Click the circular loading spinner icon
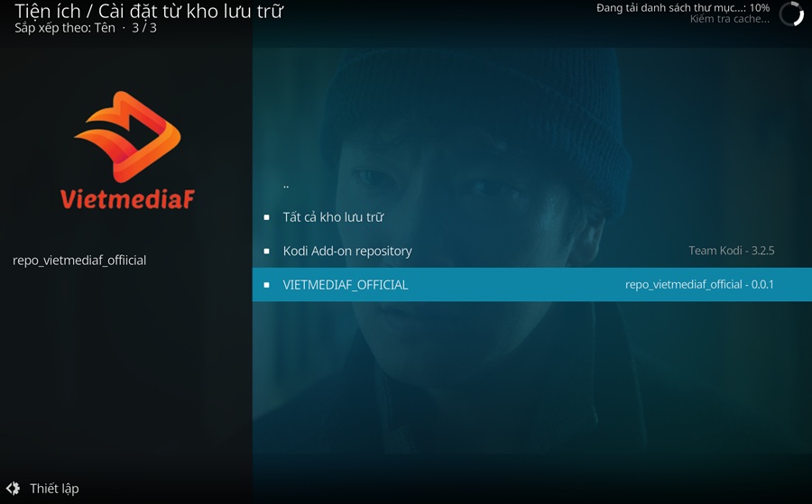This screenshot has width=812, height=504. point(791,14)
